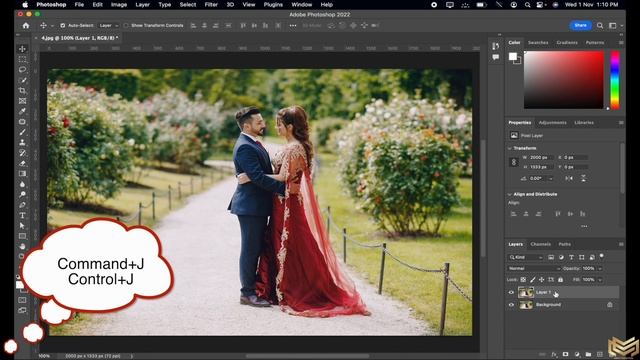The height and width of the screenshot is (360, 640).
Task: Toggle filter for pixel layers
Action: pos(551,257)
